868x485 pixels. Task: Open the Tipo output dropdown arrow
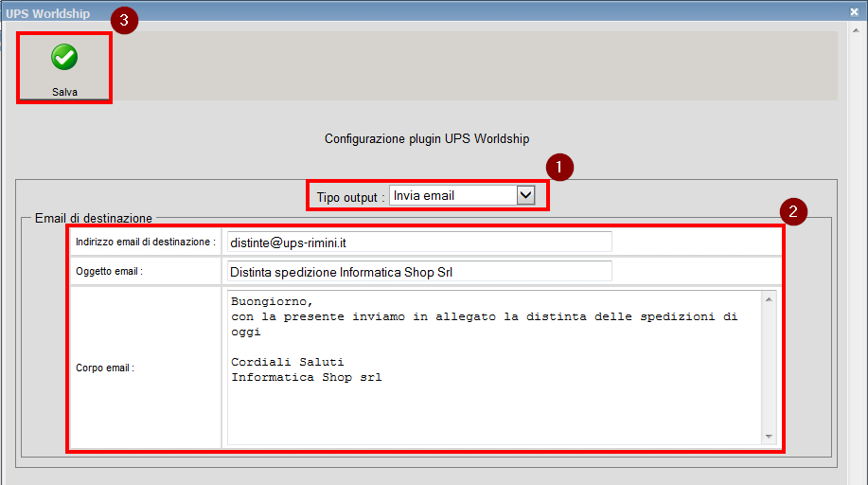click(x=525, y=195)
